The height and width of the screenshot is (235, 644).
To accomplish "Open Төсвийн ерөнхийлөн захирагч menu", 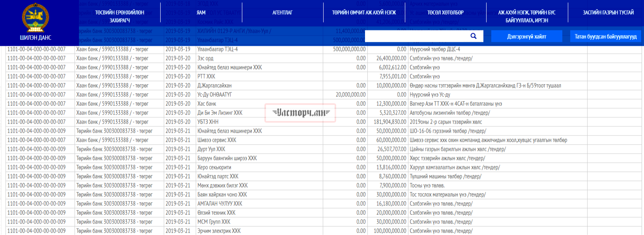I will 120,16.
